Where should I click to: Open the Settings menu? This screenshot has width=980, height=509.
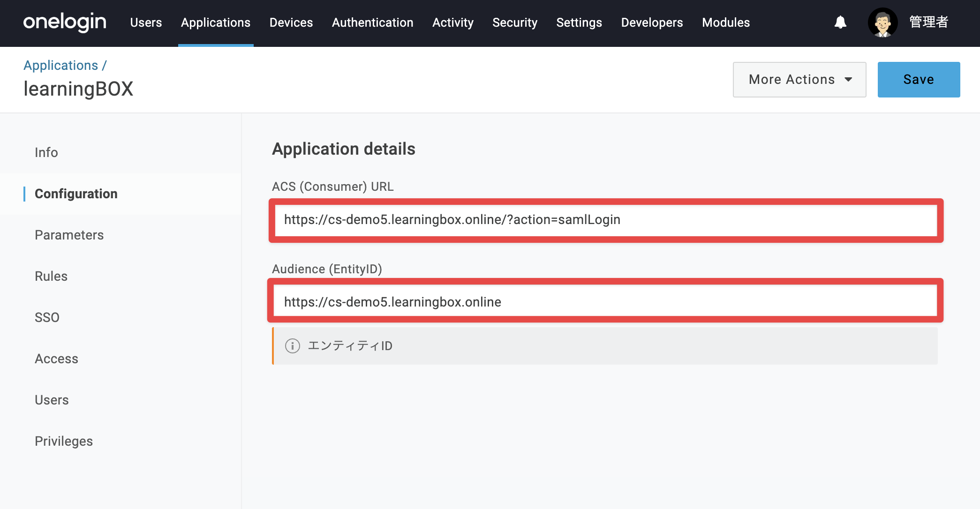click(579, 22)
